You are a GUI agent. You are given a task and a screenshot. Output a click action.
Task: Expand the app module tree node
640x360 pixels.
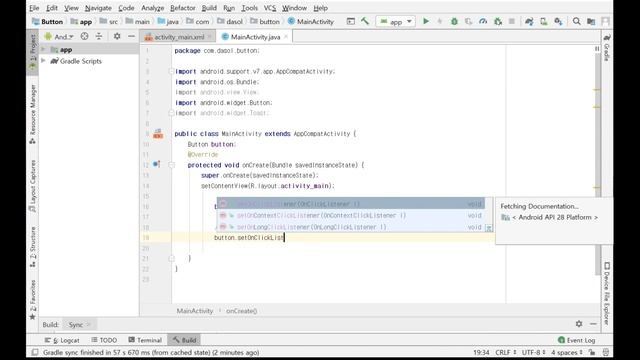tap(43, 49)
